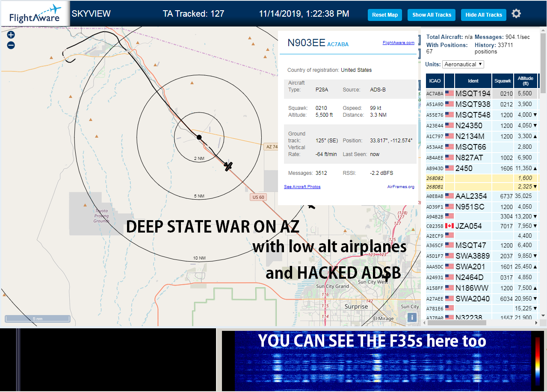Screen dimensions: 547x392
Task: Click the US 60 highway shield
Action: point(258,197)
